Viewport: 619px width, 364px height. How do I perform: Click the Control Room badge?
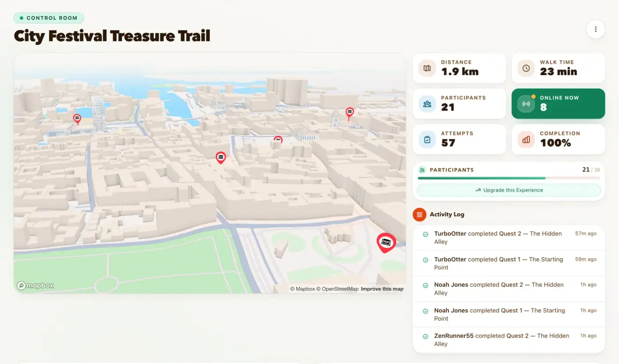coord(49,18)
